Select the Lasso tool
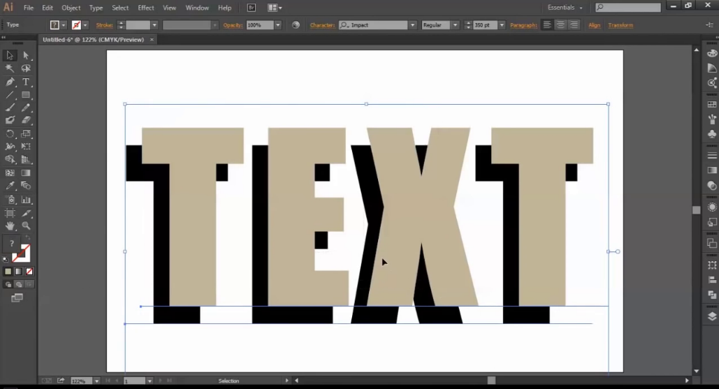The image size is (719, 389). [26, 69]
